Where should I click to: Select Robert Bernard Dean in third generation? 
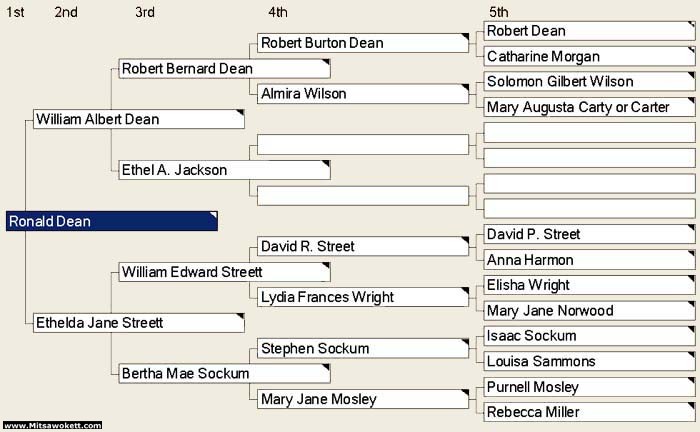pyautogui.click(x=225, y=68)
